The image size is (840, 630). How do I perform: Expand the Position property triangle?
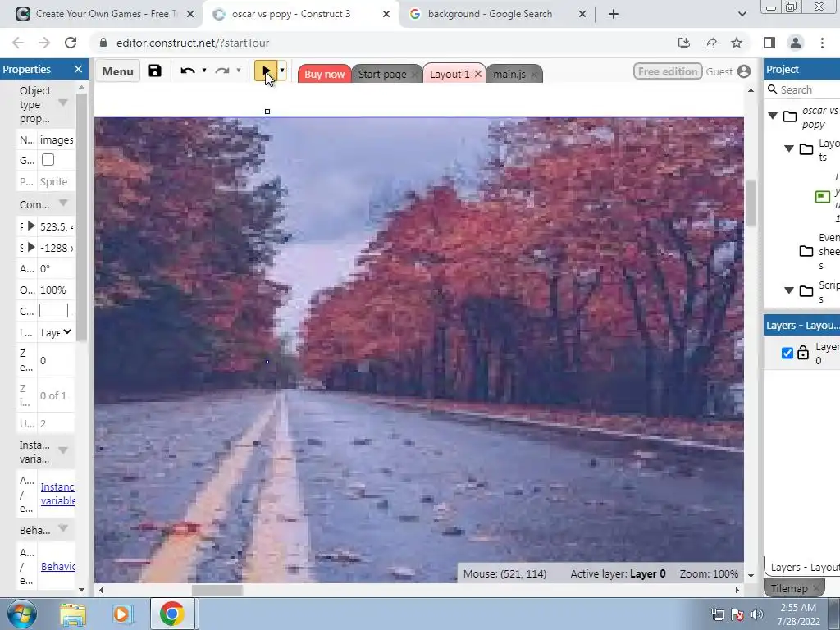point(31,226)
